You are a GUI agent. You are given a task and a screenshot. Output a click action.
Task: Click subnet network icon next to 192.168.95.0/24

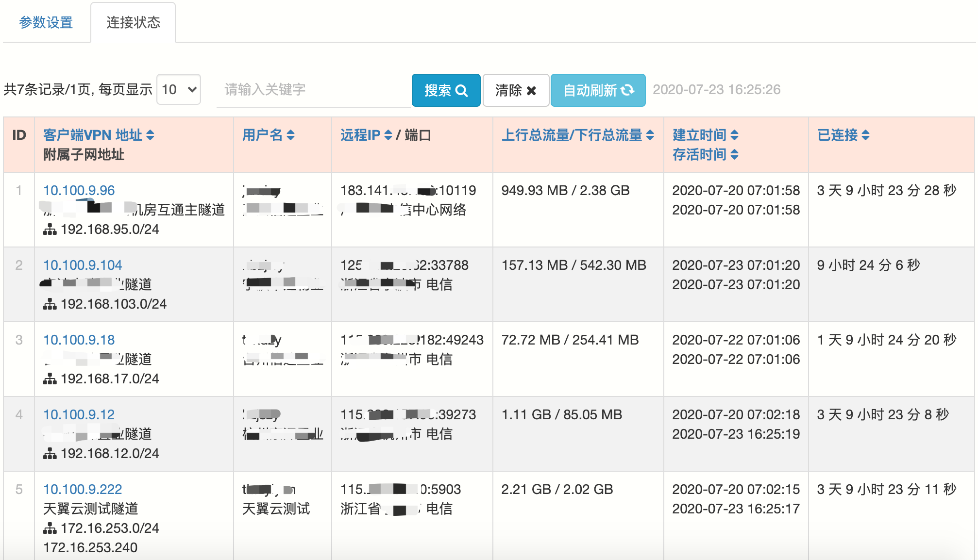(x=50, y=230)
